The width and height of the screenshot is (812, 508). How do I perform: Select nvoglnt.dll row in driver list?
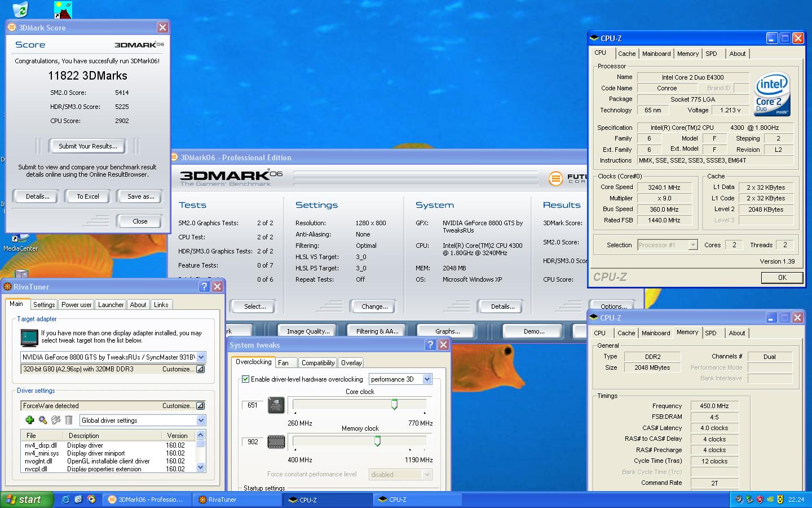108,461
